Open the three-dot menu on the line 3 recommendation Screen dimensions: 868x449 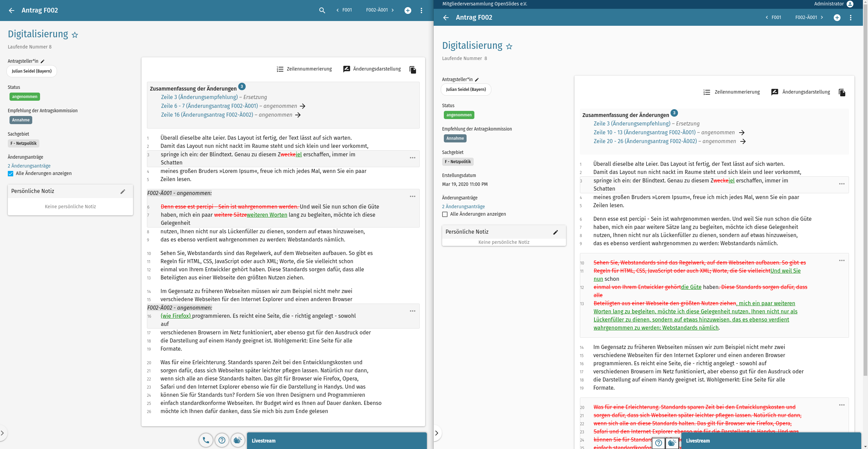coord(413,157)
